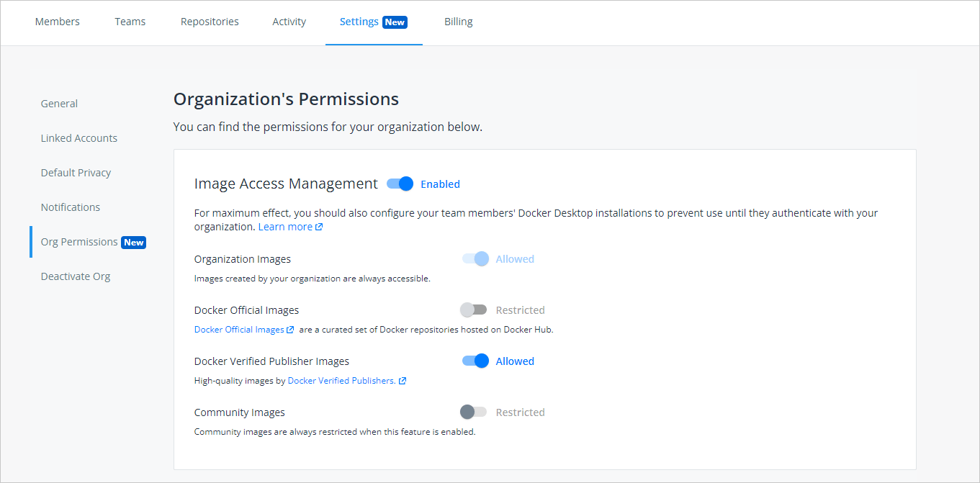This screenshot has height=483, width=980.
Task: Disable the Image Access Management toggle
Action: tap(398, 184)
